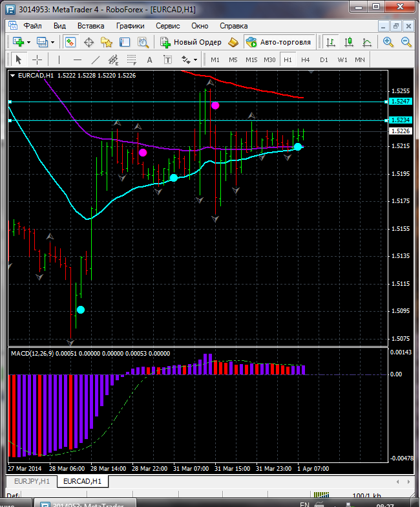Switch to MN timeframe
The image size is (420, 507).
(359, 59)
